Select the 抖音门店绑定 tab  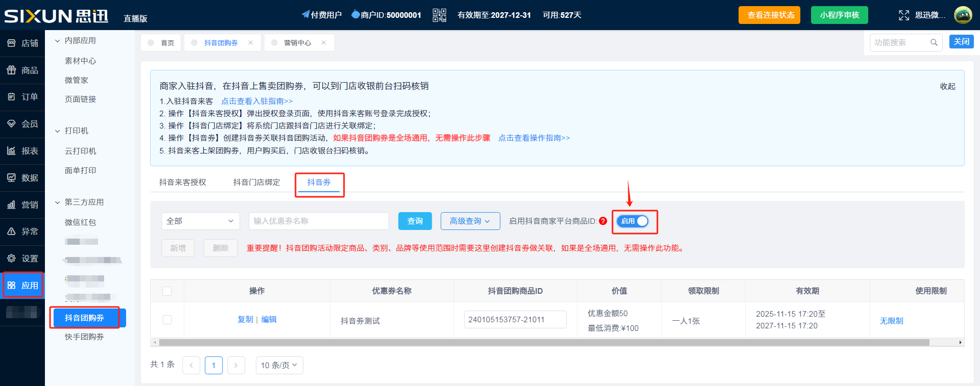[x=257, y=183]
